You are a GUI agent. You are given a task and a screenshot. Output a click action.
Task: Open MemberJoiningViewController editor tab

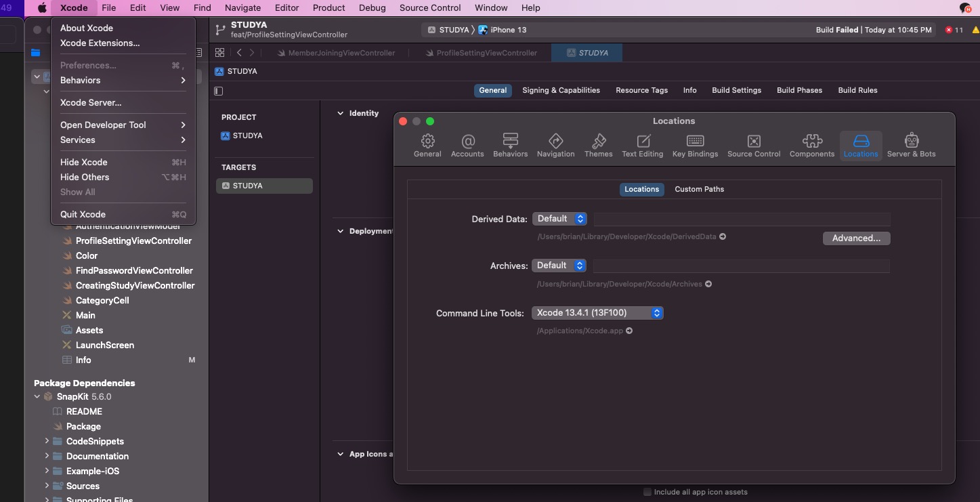pos(336,53)
